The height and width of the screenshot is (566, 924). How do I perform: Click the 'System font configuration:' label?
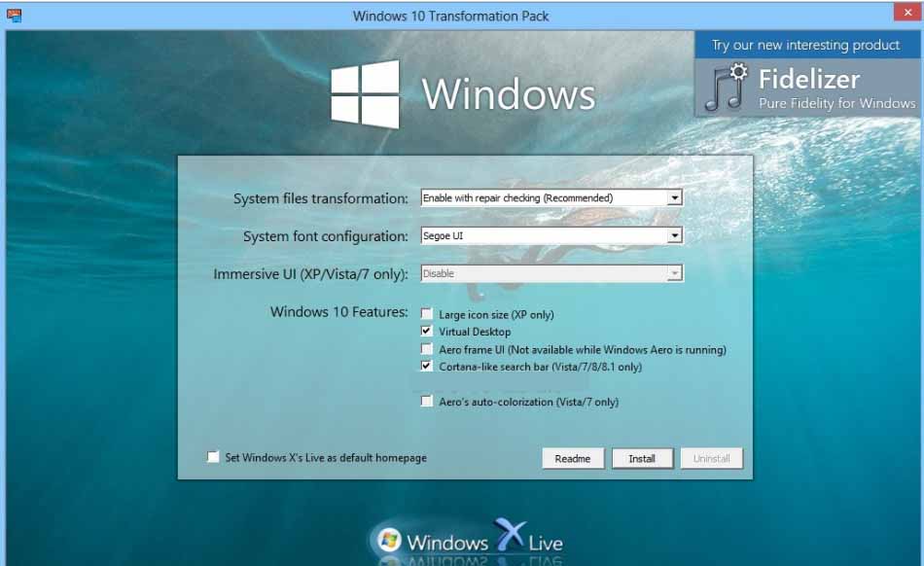(325, 236)
